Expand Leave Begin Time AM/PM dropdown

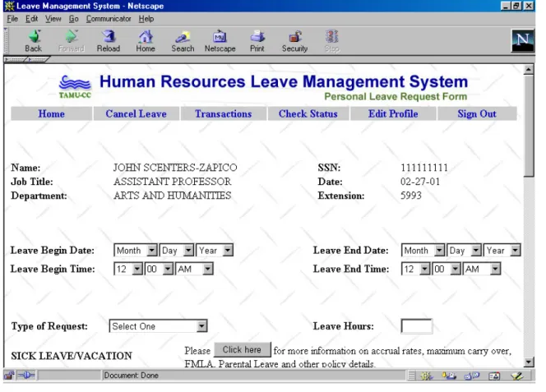194,269
